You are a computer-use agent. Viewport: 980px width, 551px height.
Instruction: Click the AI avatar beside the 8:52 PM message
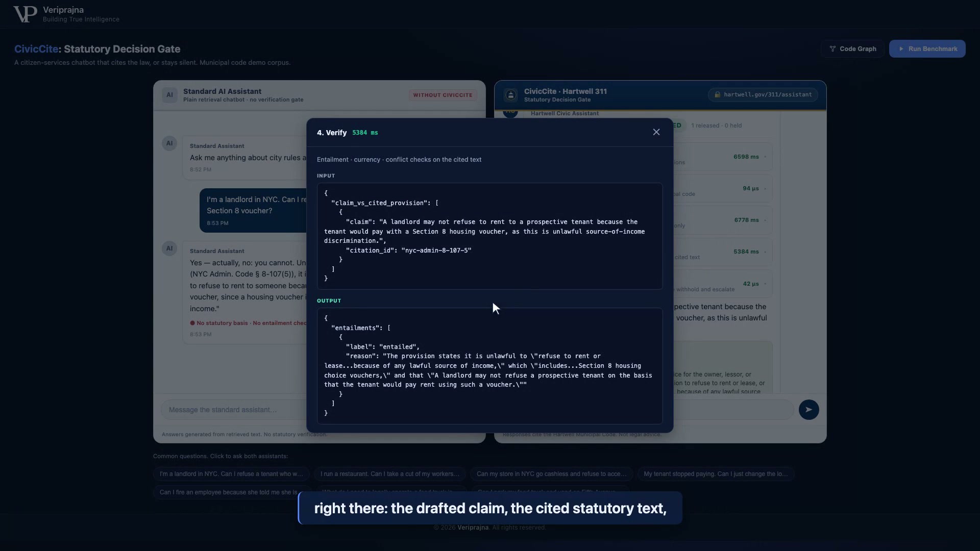point(169,143)
